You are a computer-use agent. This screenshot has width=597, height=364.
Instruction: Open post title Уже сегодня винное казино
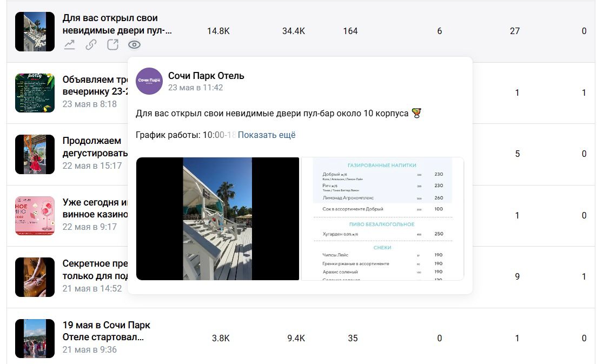[x=95, y=208]
